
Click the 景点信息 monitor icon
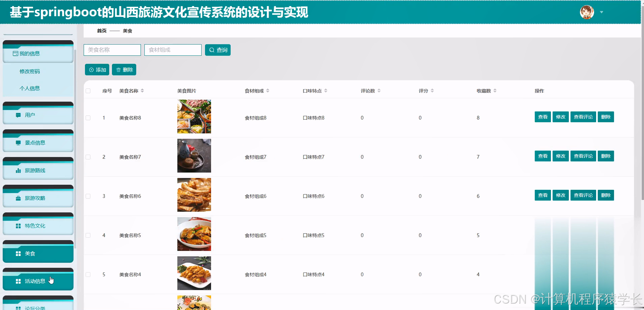tap(18, 143)
